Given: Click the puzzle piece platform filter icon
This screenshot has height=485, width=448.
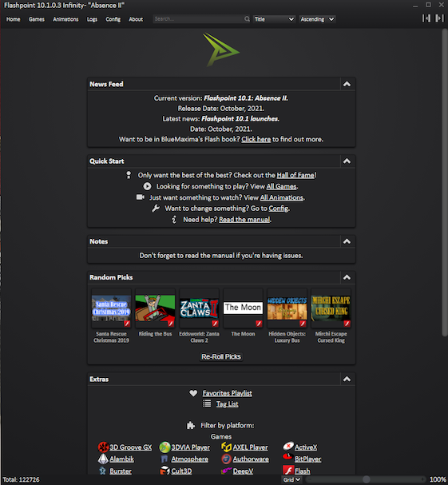Looking at the screenshot, I should tap(191, 425).
